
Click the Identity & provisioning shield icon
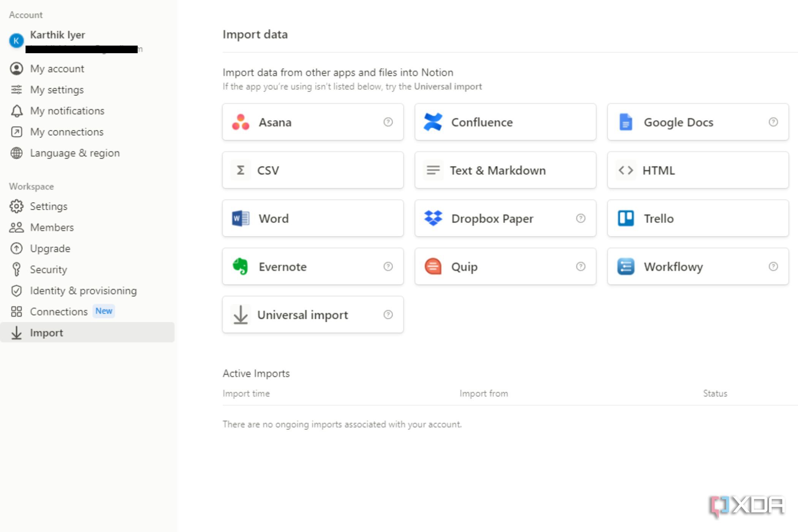[16, 291]
